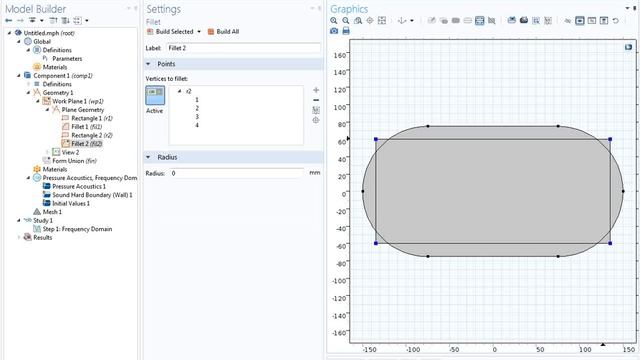Screen dimensions: 640x360
Task: Open the dropdown arrow after Collapse All icon
Action: click(87, 20)
